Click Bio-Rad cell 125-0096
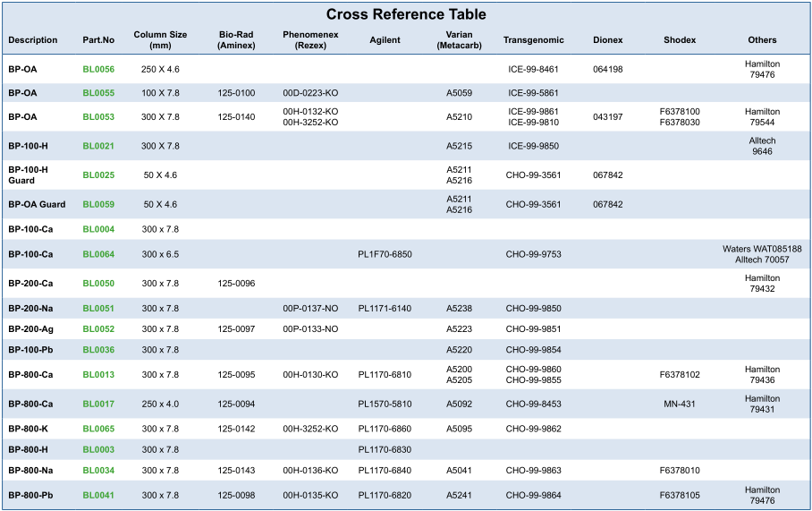The height and width of the screenshot is (511, 812). (x=236, y=284)
